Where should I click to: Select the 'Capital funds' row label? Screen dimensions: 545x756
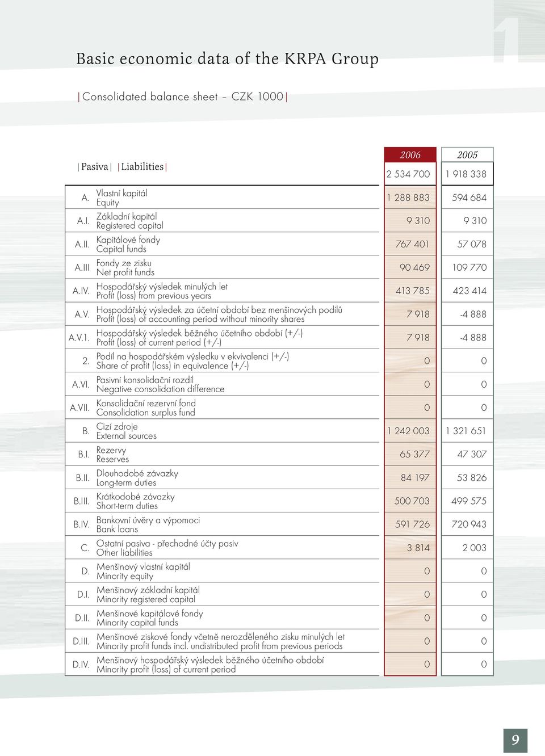click(121, 249)
